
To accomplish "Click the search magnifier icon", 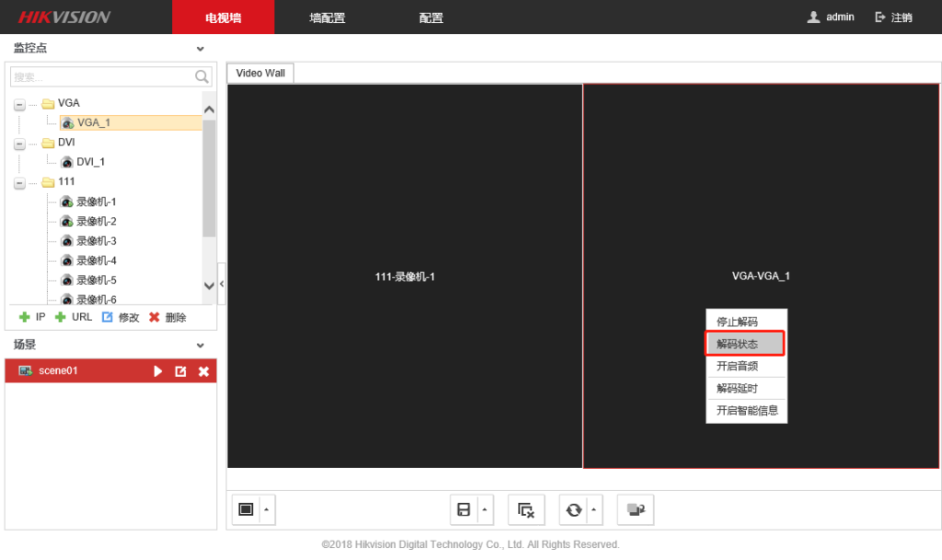I will click(x=201, y=77).
